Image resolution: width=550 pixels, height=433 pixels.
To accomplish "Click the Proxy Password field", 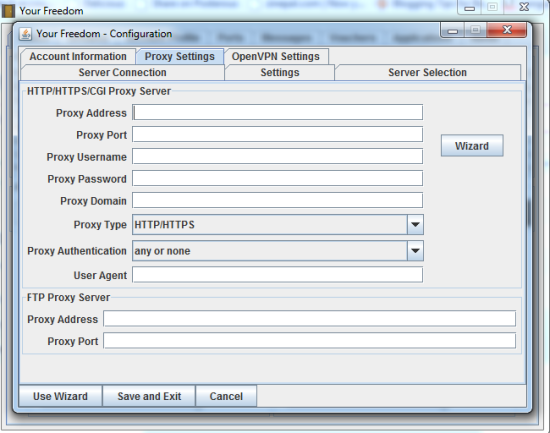I will pos(277,179).
